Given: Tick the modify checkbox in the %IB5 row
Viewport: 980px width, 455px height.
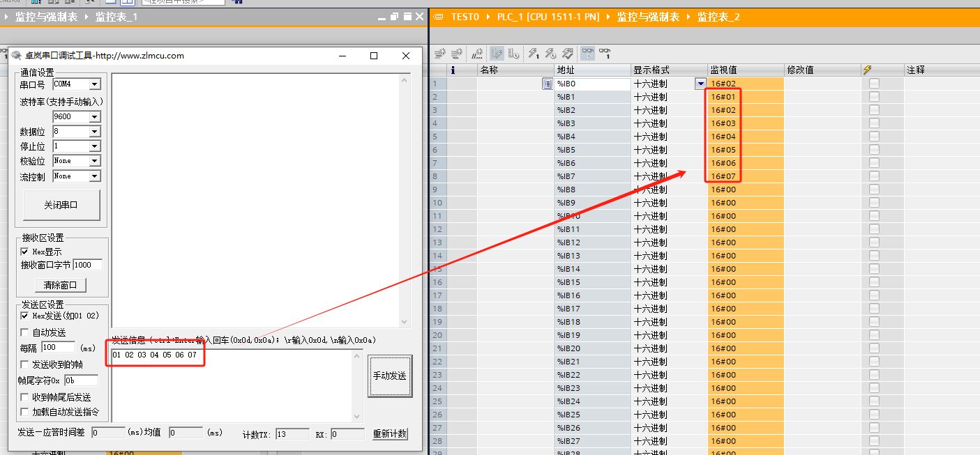Looking at the screenshot, I should (x=874, y=150).
